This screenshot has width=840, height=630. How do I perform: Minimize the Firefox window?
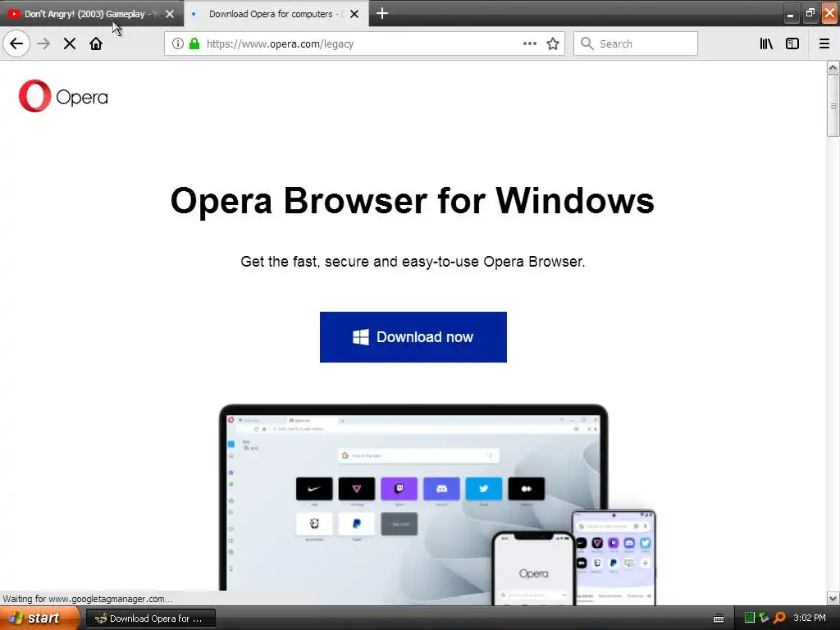(x=790, y=14)
